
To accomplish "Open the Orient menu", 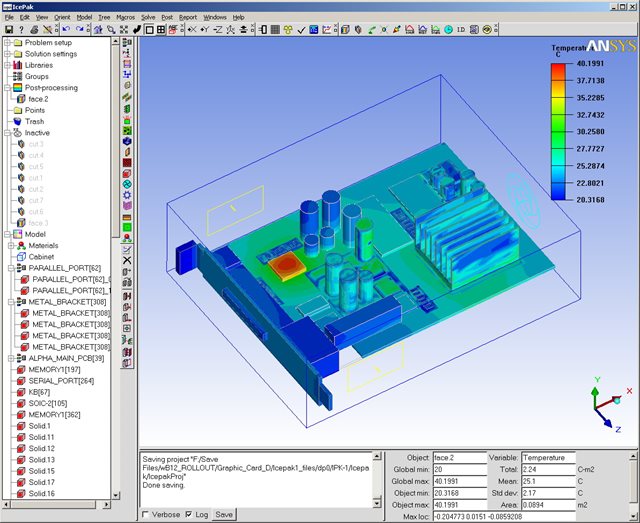I will [x=62, y=17].
